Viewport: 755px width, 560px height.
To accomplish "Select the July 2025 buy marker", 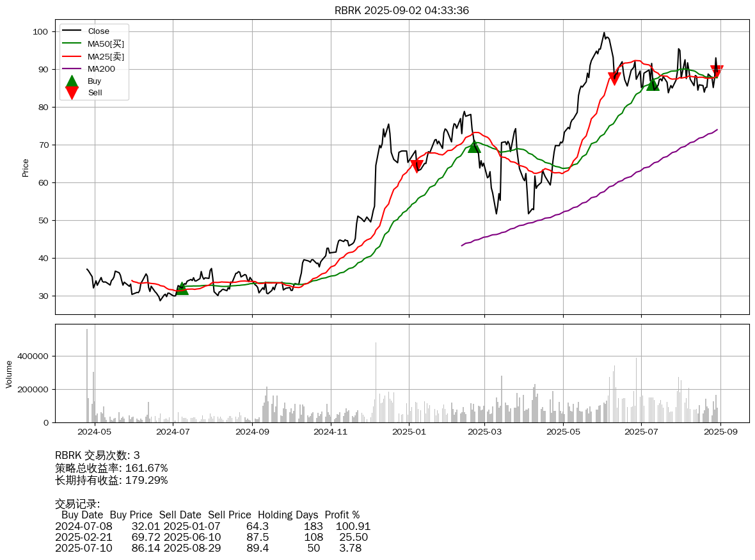I will point(653,84).
